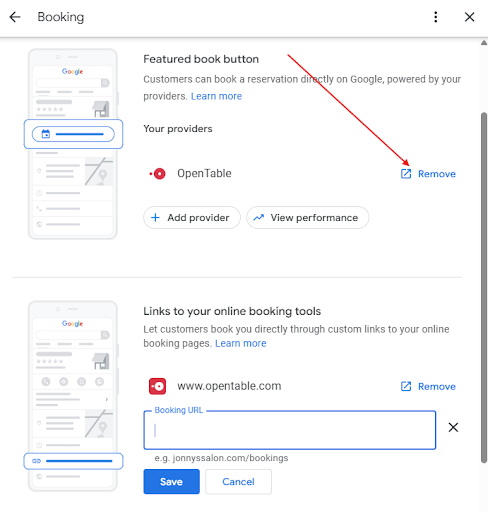Click the scrollbar up arrow
This screenshot has height=512, width=488.
pos(484,43)
